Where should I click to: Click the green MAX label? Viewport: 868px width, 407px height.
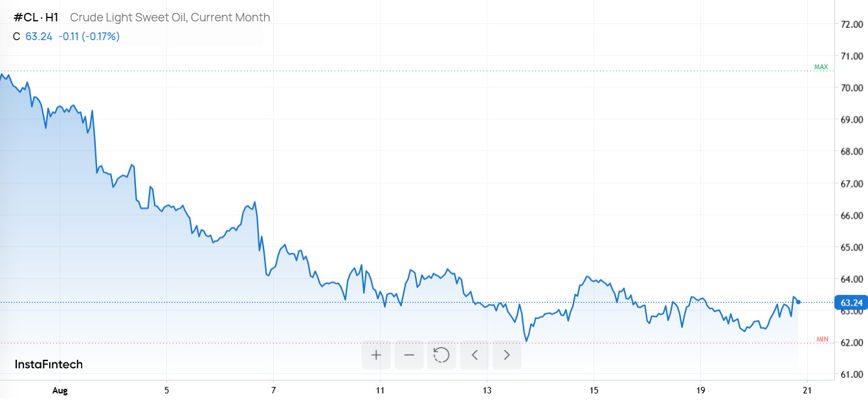[821, 67]
